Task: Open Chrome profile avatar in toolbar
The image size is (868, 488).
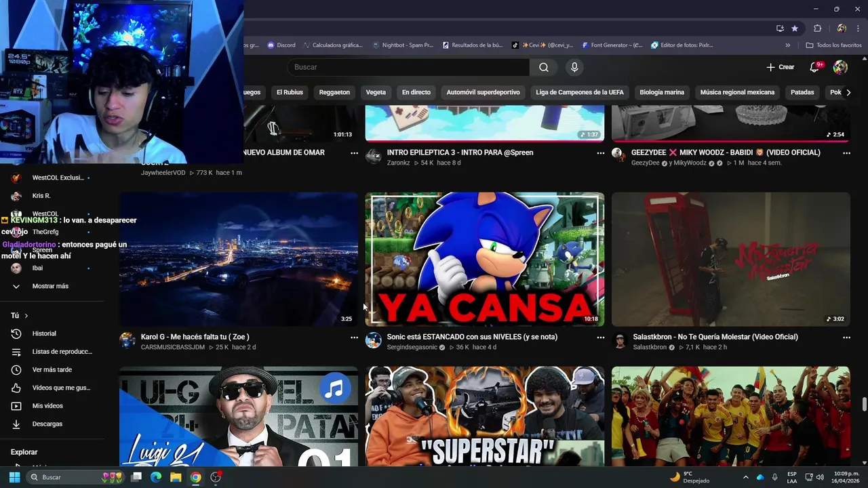Action: click(842, 28)
